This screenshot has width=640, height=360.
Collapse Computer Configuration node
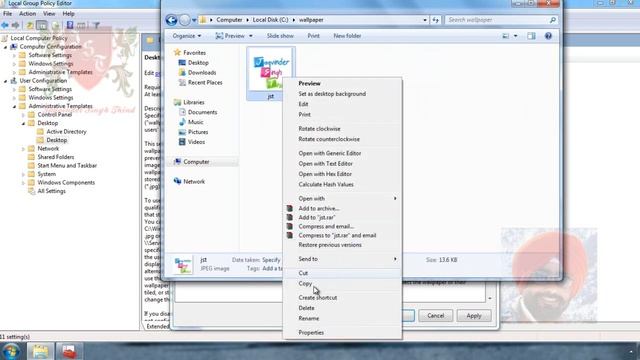coord(5,47)
